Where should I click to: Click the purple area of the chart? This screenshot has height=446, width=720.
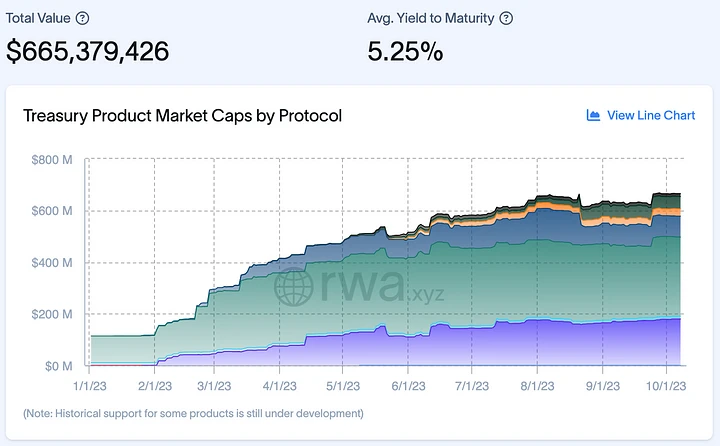tap(500, 345)
